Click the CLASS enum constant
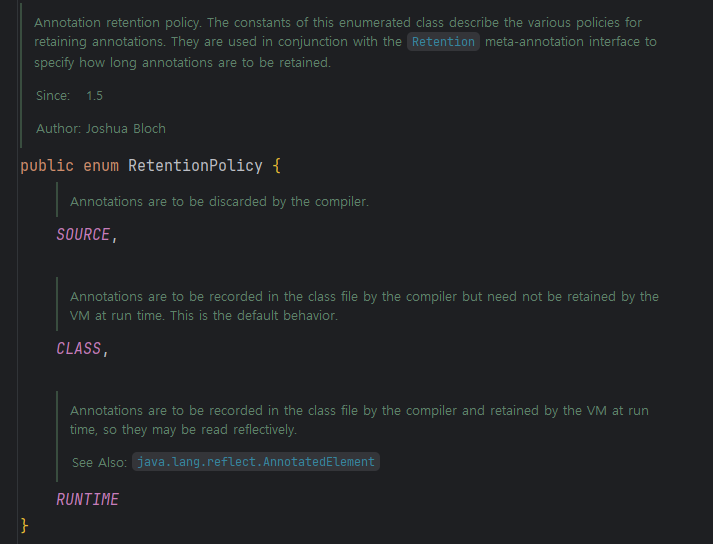This screenshot has width=713, height=544. (79, 348)
